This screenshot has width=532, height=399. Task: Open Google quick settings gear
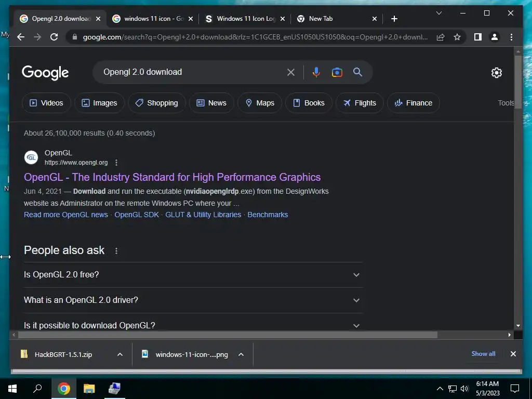pyautogui.click(x=496, y=73)
